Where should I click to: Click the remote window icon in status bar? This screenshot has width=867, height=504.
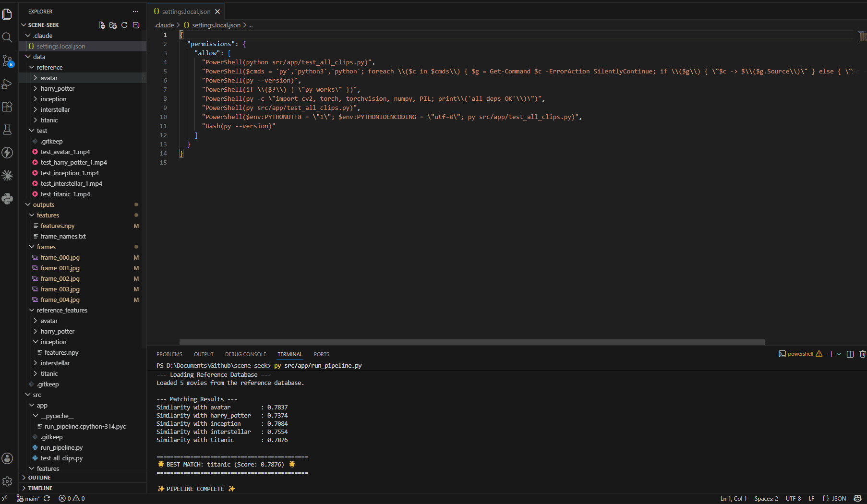(x=4, y=498)
